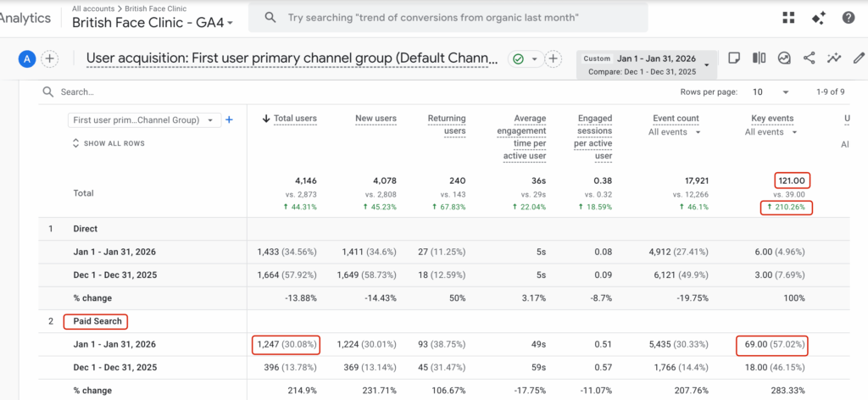This screenshot has height=400, width=868.
Task: Open the AI insights sparkle icon
Action: coord(819,18)
